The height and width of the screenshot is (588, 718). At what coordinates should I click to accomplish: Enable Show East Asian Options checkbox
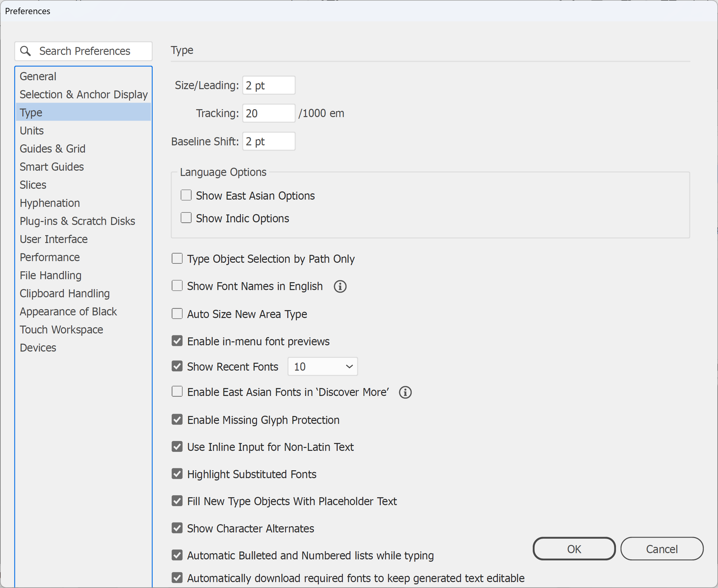click(186, 195)
